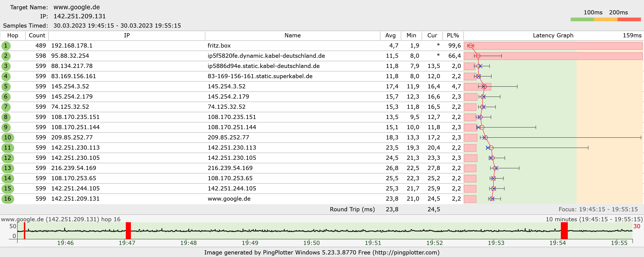This screenshot has width=644, height=257.
Task: Sort by the Hop column header
Action: coord(13,35)
